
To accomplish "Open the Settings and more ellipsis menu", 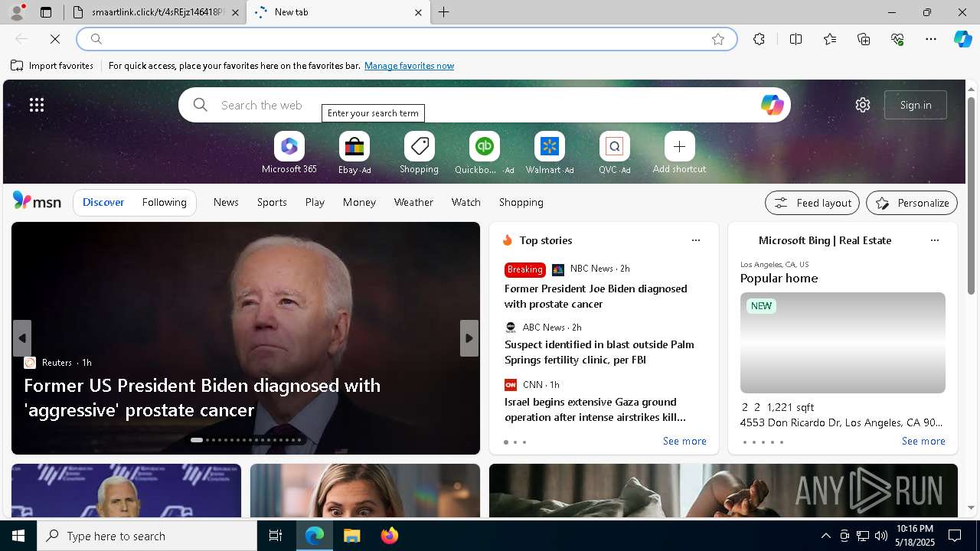I will (931, 39).
